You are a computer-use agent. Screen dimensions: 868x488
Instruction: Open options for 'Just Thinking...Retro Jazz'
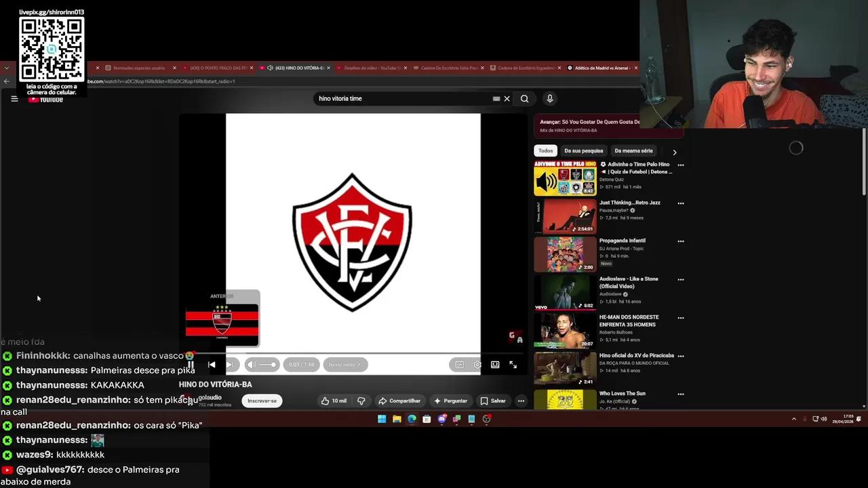[681, 203]
